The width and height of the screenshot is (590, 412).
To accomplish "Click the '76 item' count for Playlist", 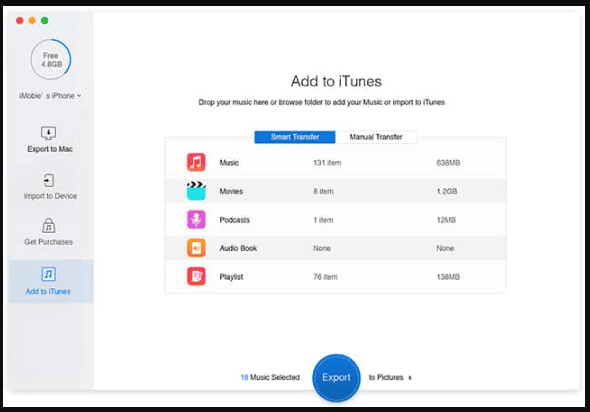I will tap(325, 277).
